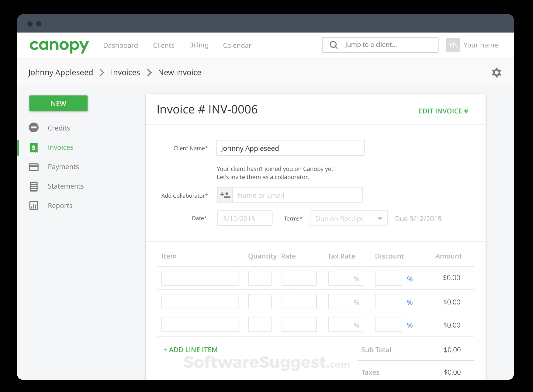Open the Billing section in the top nav
533x392 pixels.
point(198,45)
